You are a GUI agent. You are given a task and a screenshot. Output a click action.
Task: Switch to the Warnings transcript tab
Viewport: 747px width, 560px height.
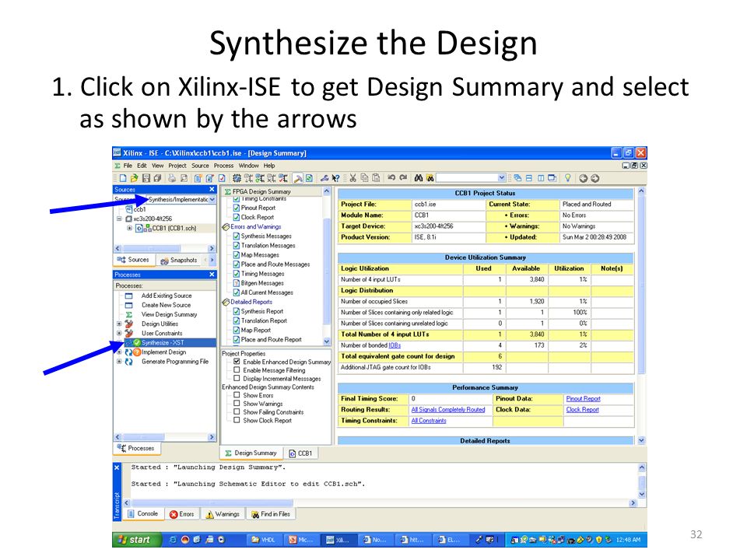click(223, 514)
